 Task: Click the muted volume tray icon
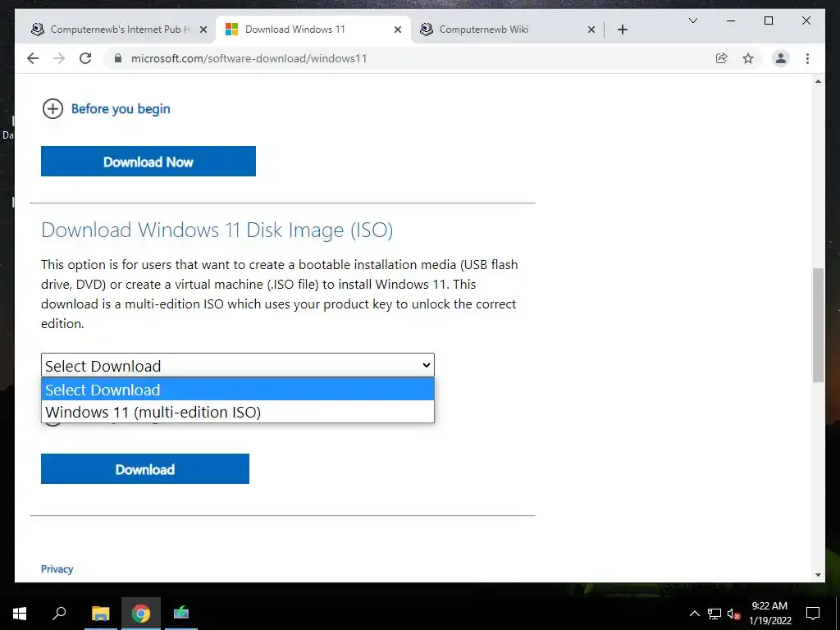[x=733, y=614]
